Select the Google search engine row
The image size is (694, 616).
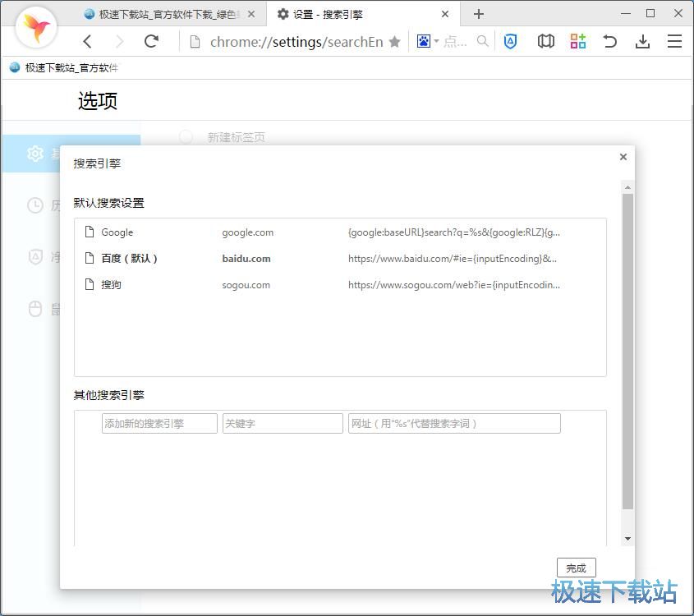(x=340, y=232)
